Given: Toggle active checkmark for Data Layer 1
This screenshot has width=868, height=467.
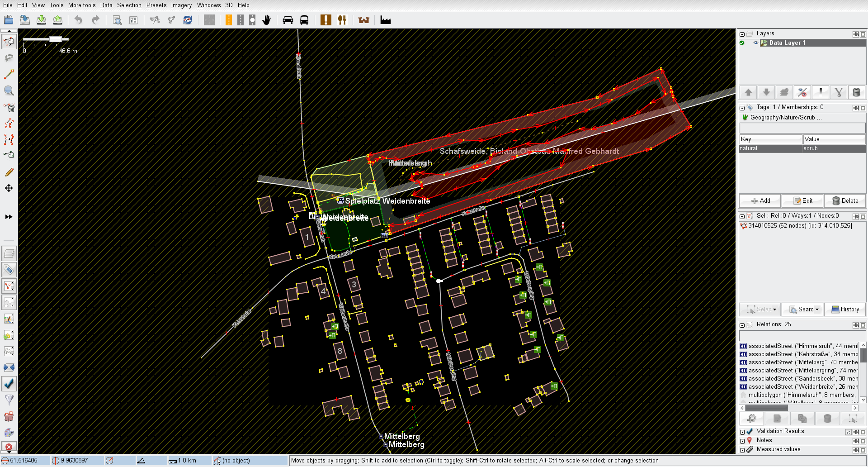Looking at the screenshot, I should (x=742, y=43).
